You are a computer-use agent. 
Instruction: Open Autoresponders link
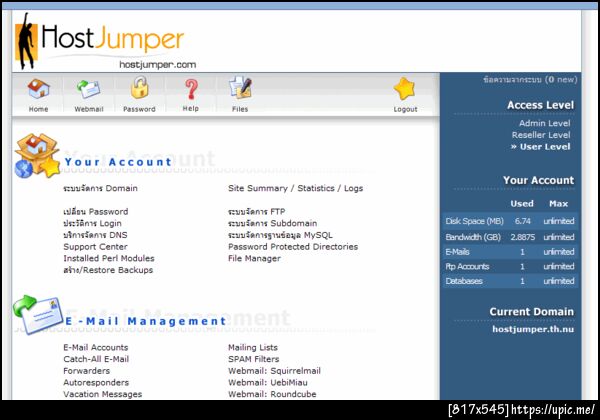96,383
